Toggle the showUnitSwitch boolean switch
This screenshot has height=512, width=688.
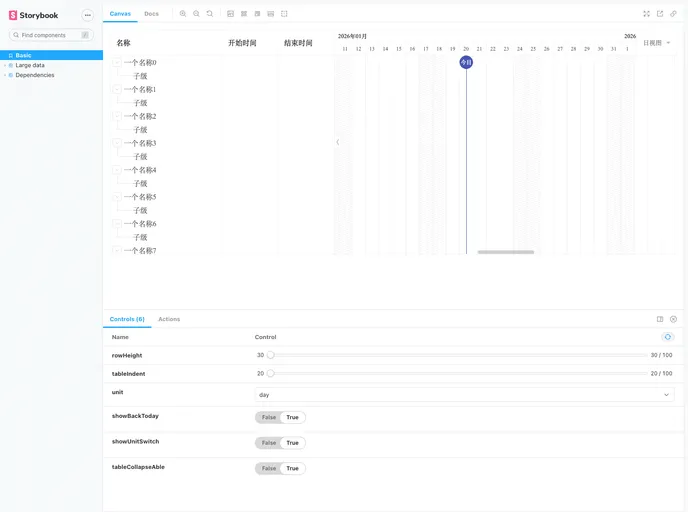click(280, 443)
